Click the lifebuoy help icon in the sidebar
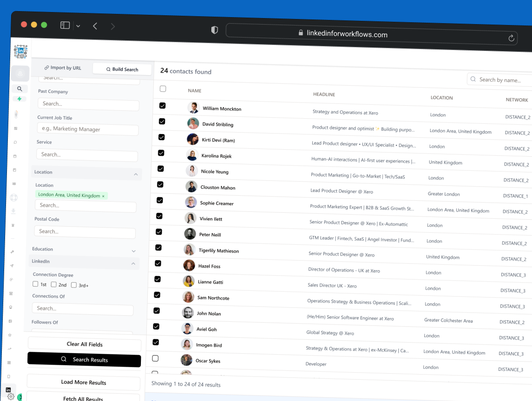This screenshot has width=532, height=401. click(x=14, y=198)
